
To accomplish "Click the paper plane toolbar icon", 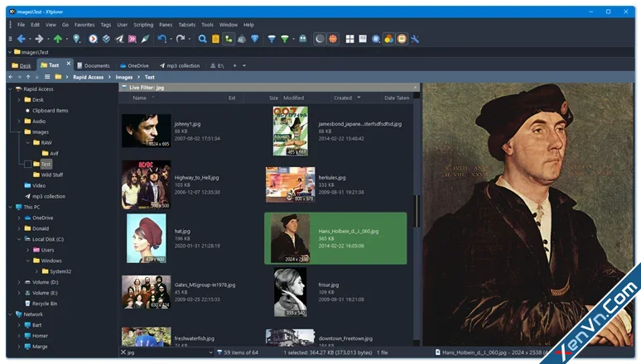I will (119, 39).
